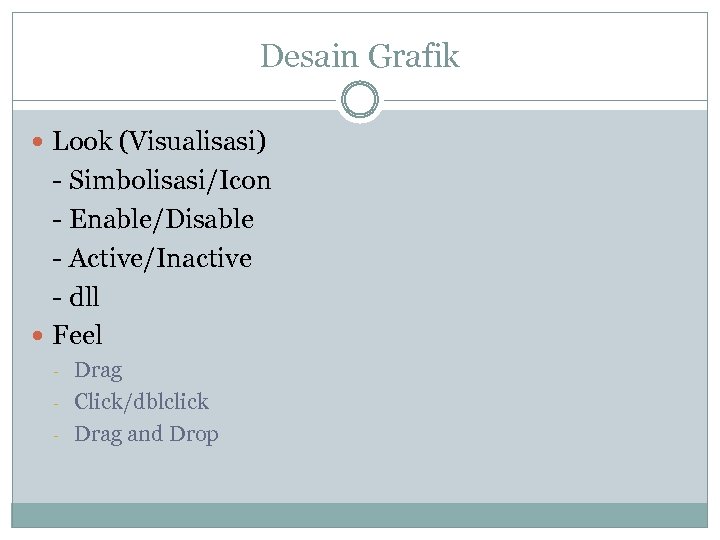The image size is (720, 540).
Task: Click the Drag sub-item text
Action: tap(98, 370)
